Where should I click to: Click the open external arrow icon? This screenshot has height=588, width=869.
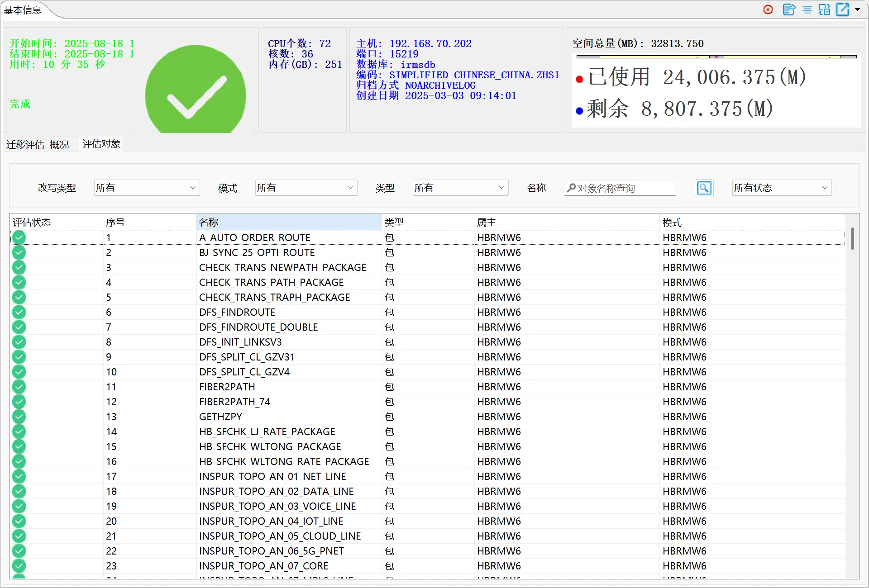point(843,9)
